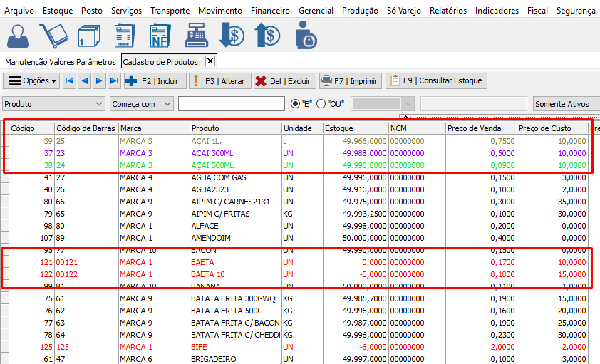The width and height of the screenshot is (600, 364).
Task: Select the "E" radio button
Action: (296, 104)
